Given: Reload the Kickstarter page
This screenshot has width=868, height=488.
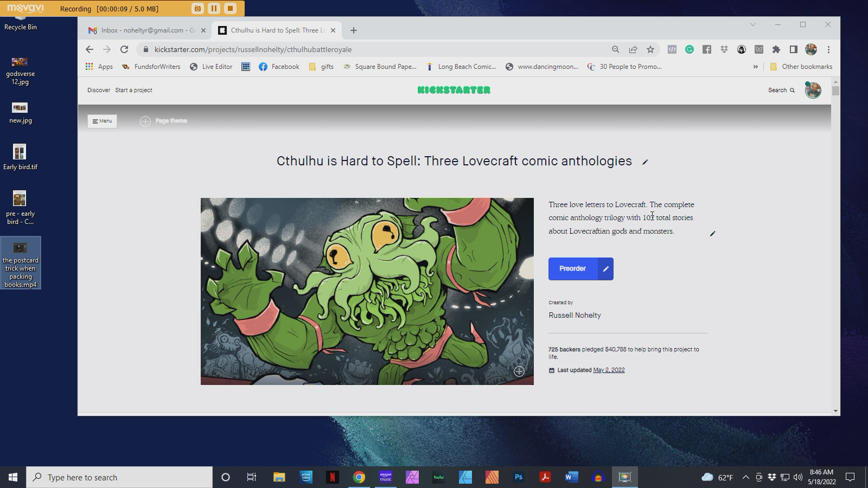Looking at the screenshot, I should [124, 49].
